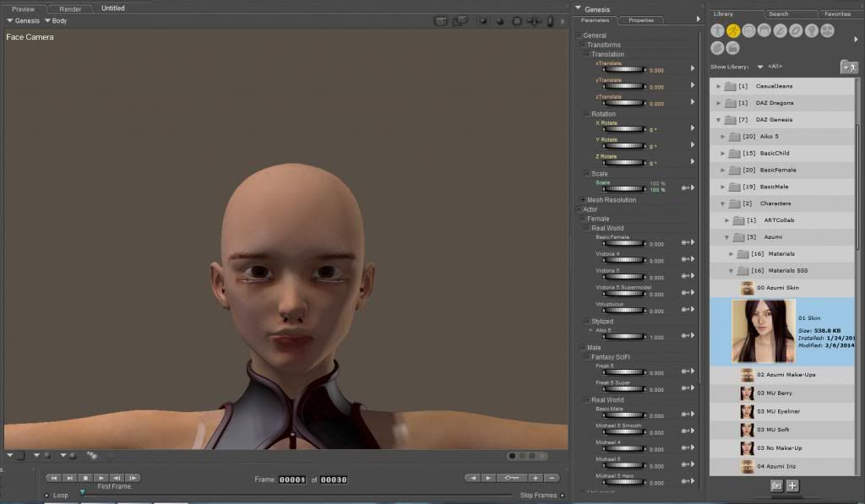Switch to the Properties tab
Viewport: 865px width, 504px height.
point(640,20)
